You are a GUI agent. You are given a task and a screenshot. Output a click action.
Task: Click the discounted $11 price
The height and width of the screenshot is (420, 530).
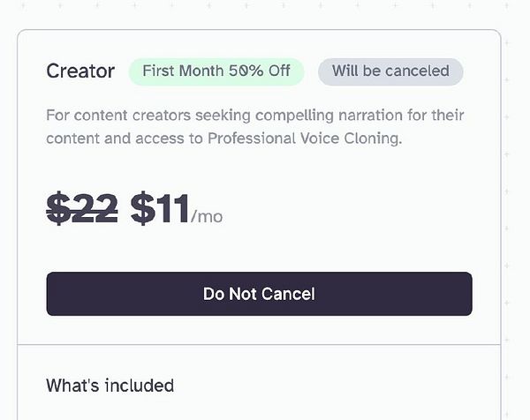[160, 209]
